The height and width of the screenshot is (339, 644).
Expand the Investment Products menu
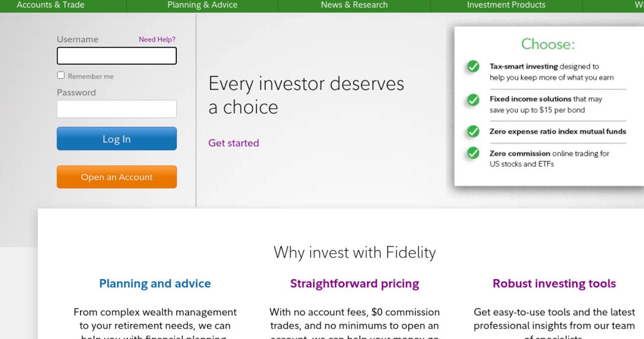[x=506, y=5]
